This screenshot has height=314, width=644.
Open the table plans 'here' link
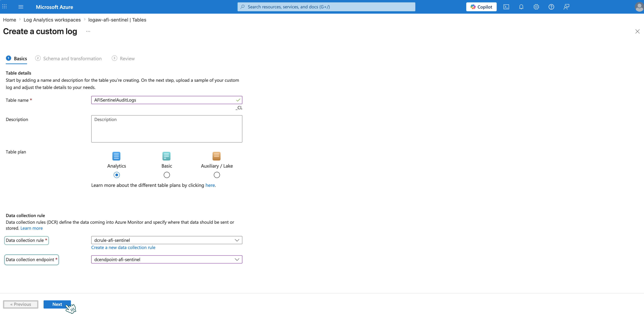click(210, 185)
